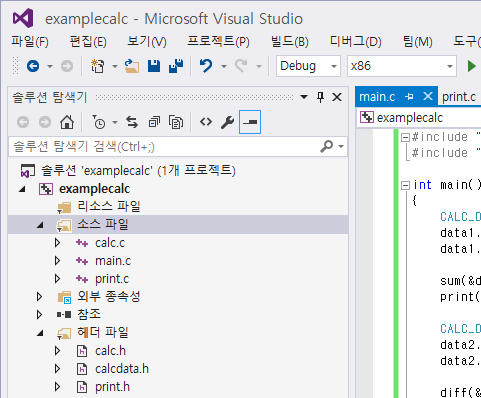The width and height of the screenshot is (481, 398).
Task: Select main.c in the Solution Explorer tree
Action: [x=113, y=261]
